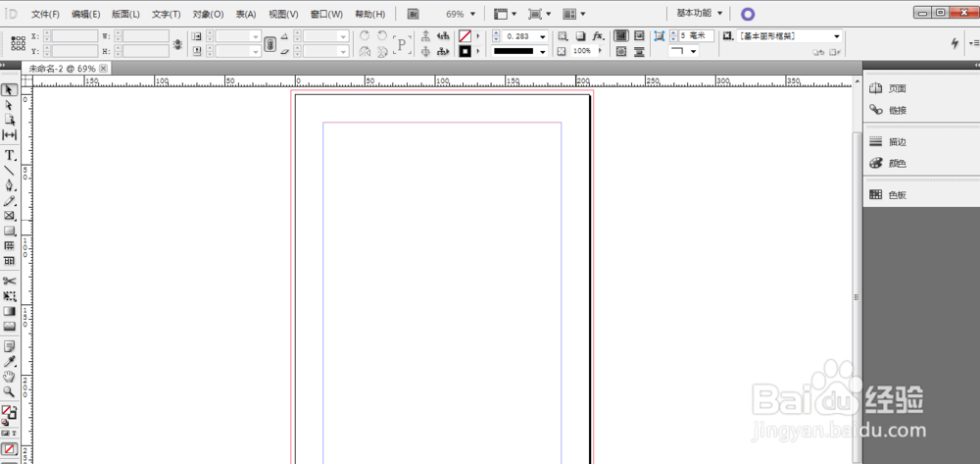Open the Screen Mode dropdown
980x464 pixels.
[539, 14]
